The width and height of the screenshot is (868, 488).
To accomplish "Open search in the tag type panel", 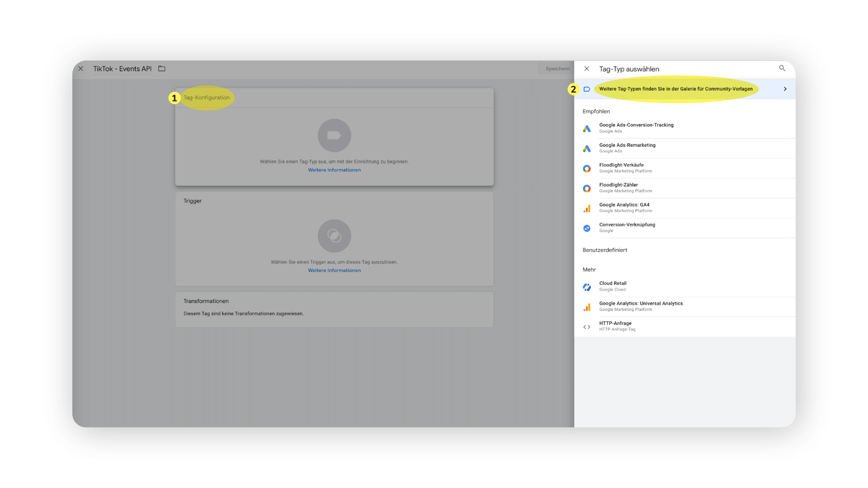I will 782,68.
